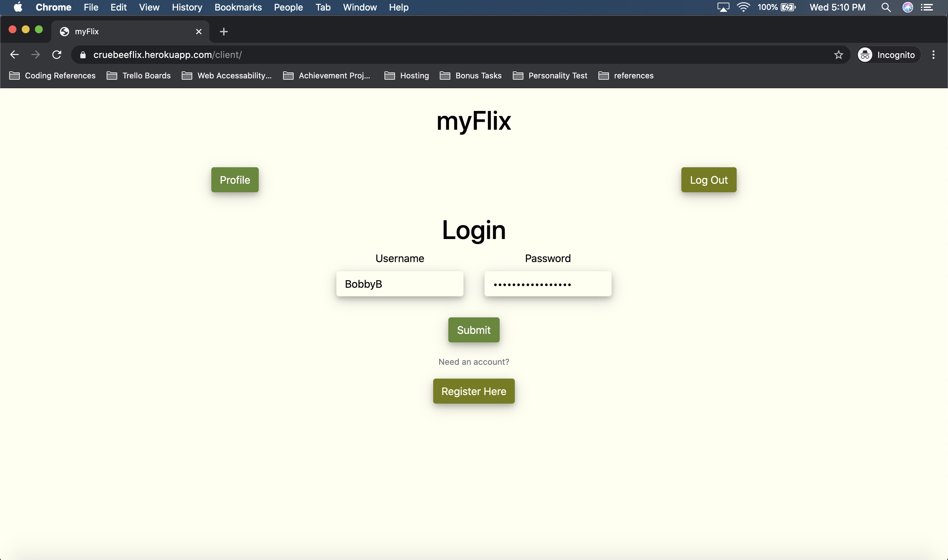Click the browser forward arrow

[x=36, y=55]
